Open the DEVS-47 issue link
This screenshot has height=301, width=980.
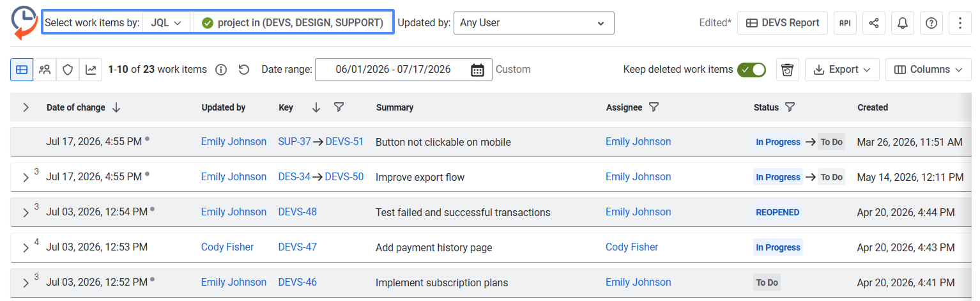(x=298, y=247)
